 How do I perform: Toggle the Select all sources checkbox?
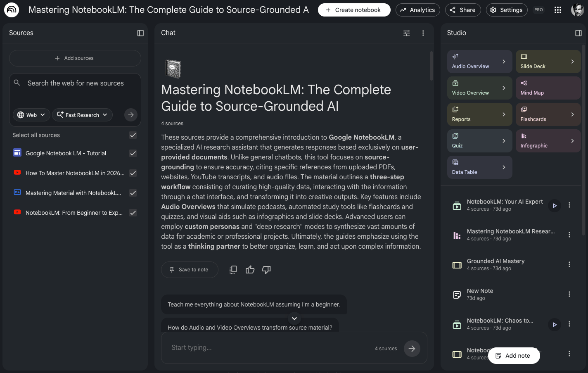tap(133, 135)
